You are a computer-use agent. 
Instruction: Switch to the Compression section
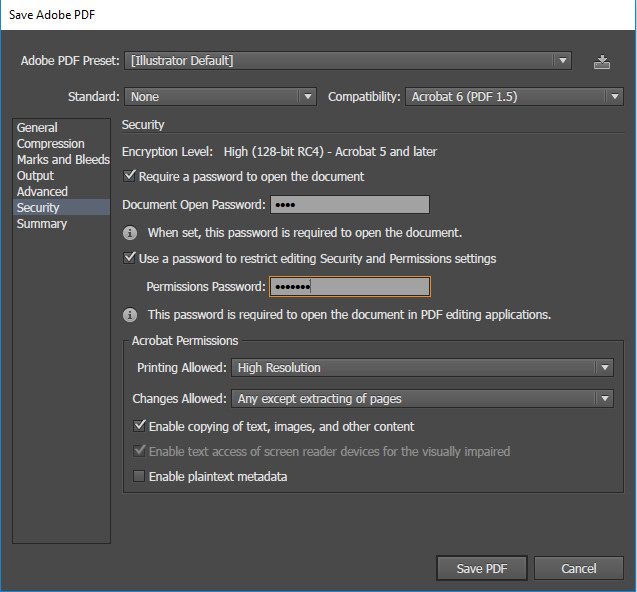pos(51,144)
